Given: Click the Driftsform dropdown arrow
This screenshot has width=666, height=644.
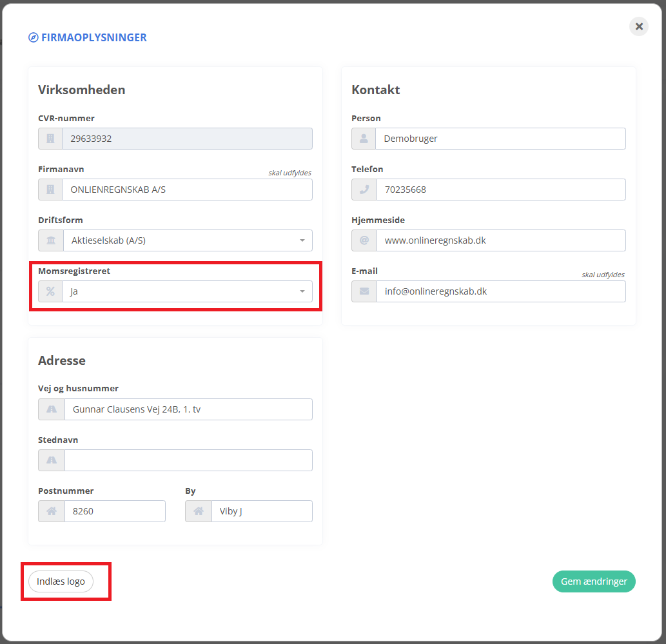Looking at the screenshot, I should [x=302, y=240].
